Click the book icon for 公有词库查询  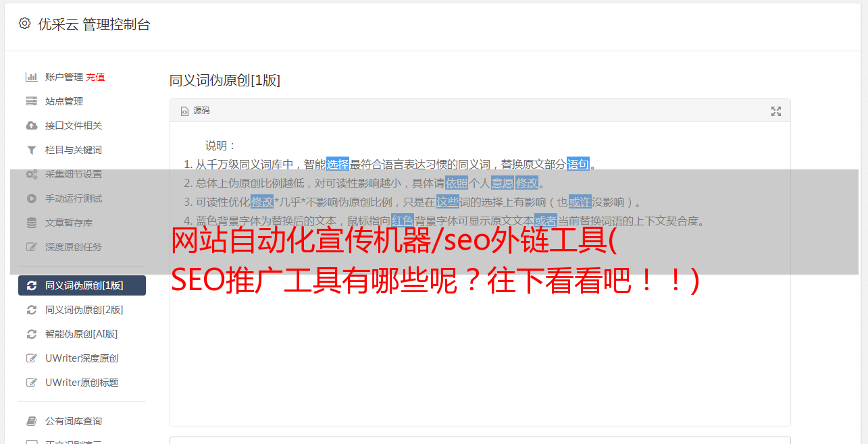[31, 421]
